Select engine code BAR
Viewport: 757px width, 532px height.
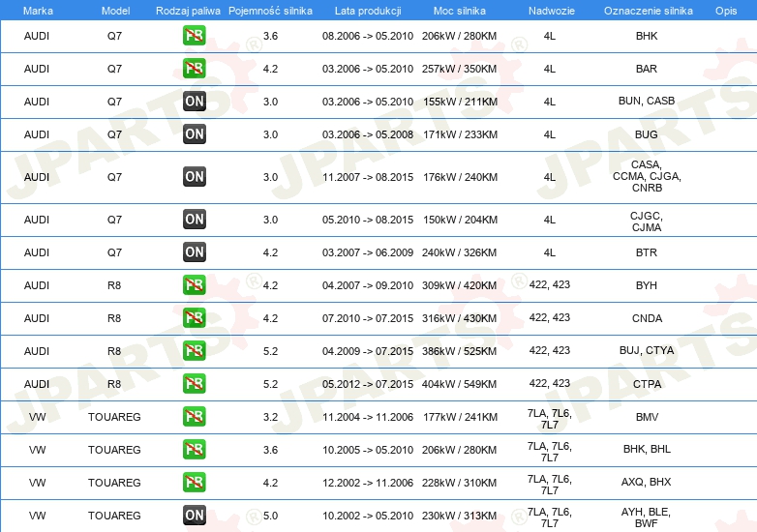(647, 69)
